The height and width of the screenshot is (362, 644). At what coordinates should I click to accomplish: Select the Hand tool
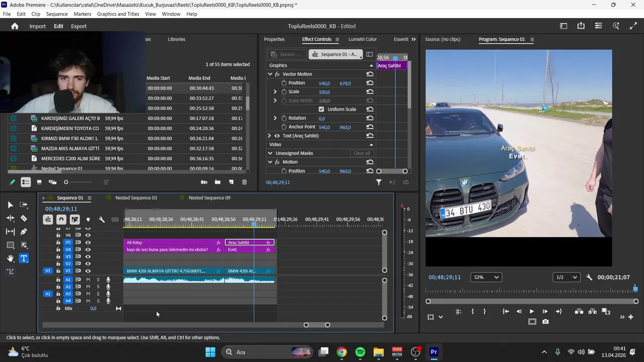click(10, 258)
